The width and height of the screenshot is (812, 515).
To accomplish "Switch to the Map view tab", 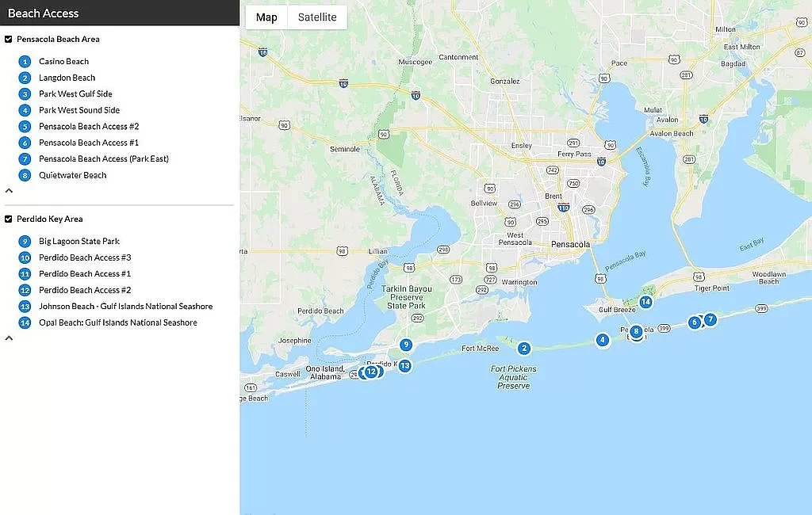I will coord(266,17).
